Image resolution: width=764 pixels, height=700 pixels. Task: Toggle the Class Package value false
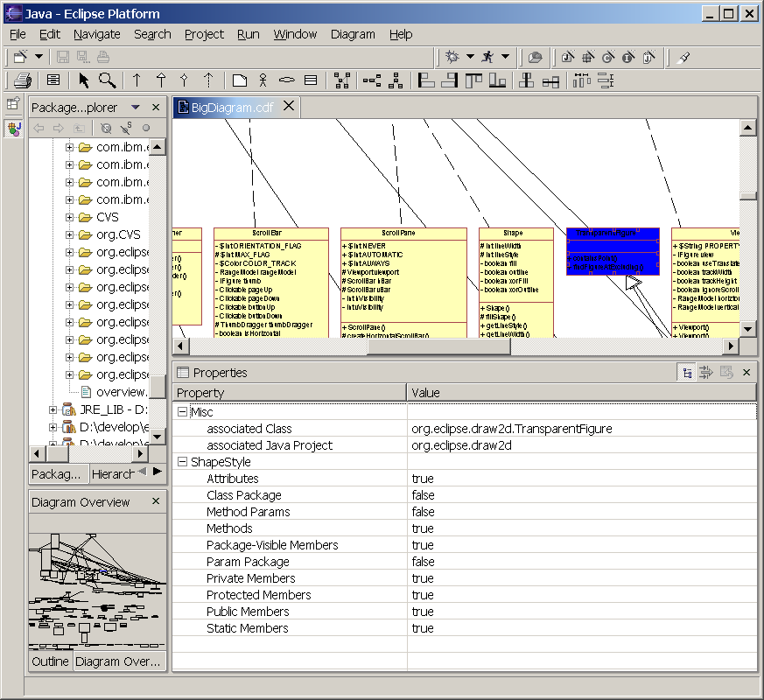click(423, 495)
